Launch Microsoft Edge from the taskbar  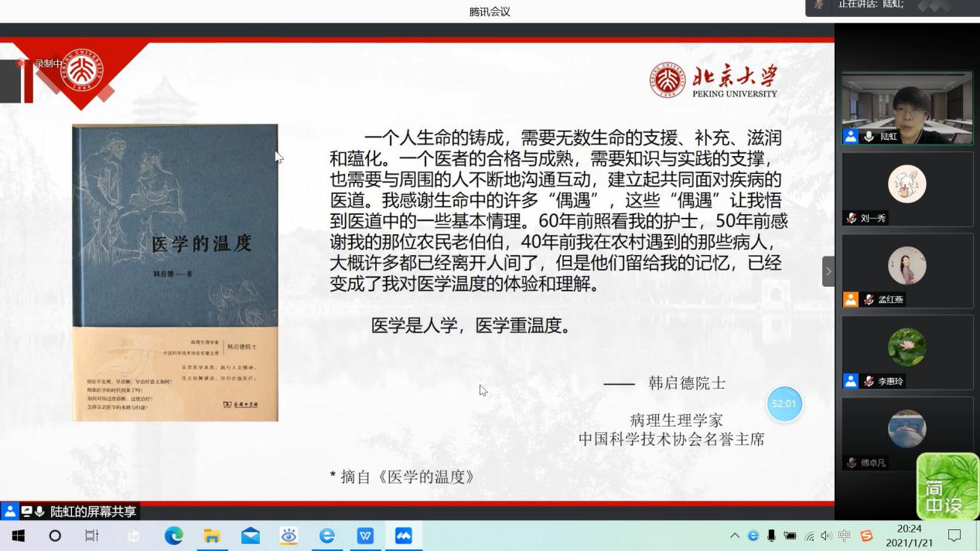click(173, 536)
